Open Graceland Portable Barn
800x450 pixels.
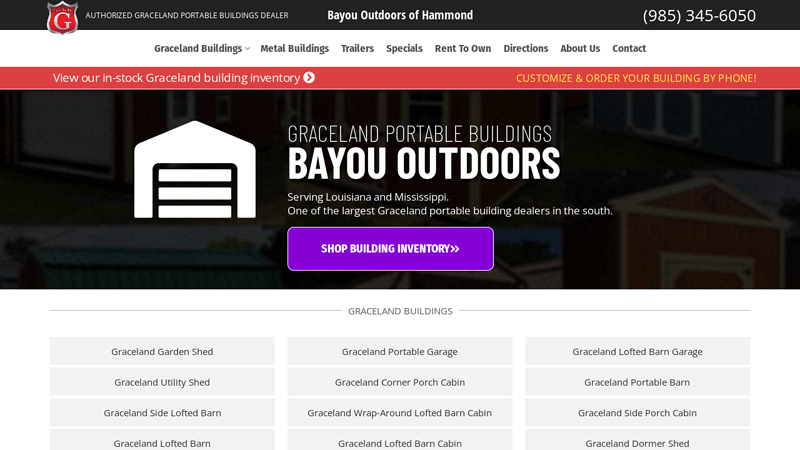tap(637, 382)
